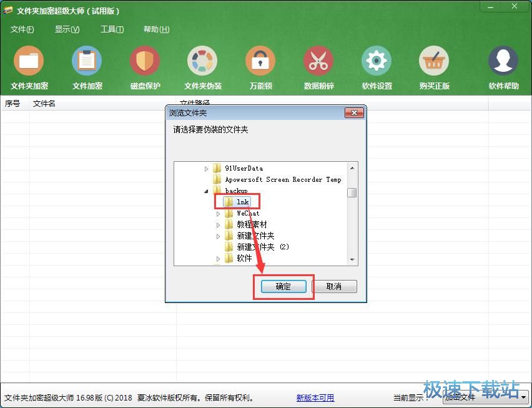
Task: Open the 文件加密 file encryption tool
Action: click(87, 67)
